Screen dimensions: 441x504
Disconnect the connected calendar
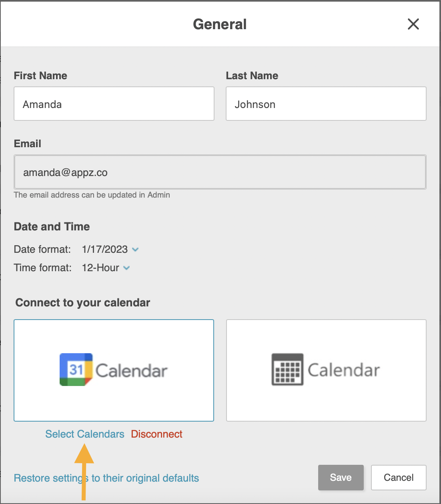(156, 434)
